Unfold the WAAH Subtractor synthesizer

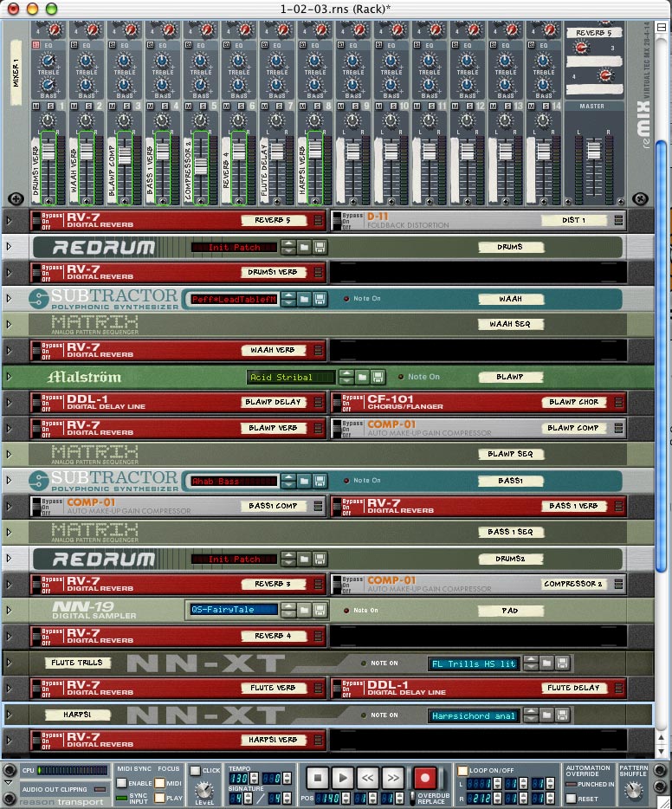coord(9,298)
